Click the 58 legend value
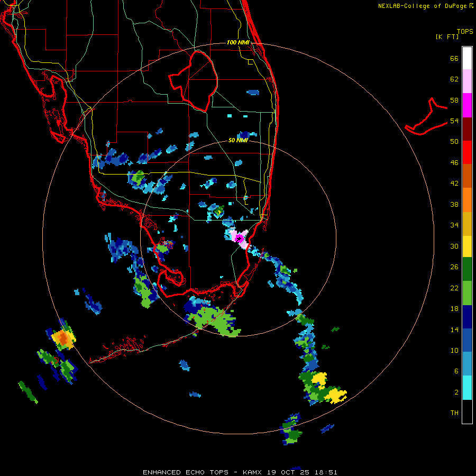The width and height of the screenshot is (476, 476). [x=454, y=100]
